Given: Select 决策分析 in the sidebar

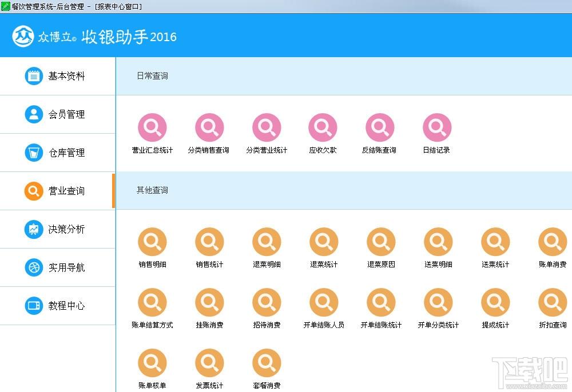Looking at the screenshot, I should coord(58,229).
